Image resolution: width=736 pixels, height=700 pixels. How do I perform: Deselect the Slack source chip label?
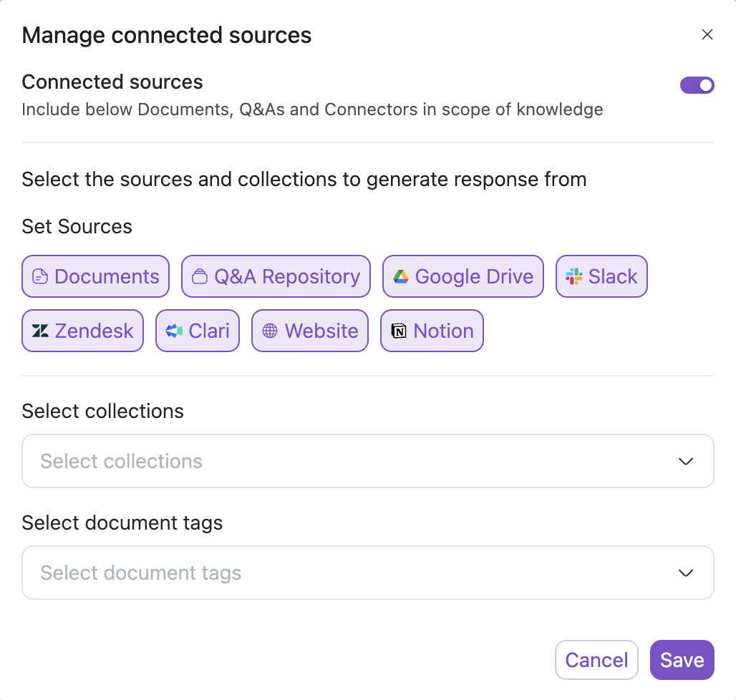613,277
